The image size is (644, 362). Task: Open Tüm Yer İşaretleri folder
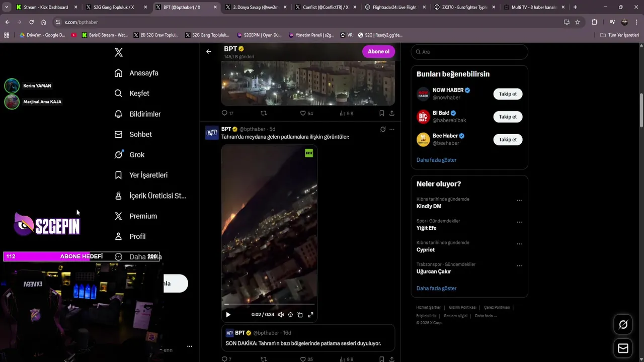click(x=620, y=35)
